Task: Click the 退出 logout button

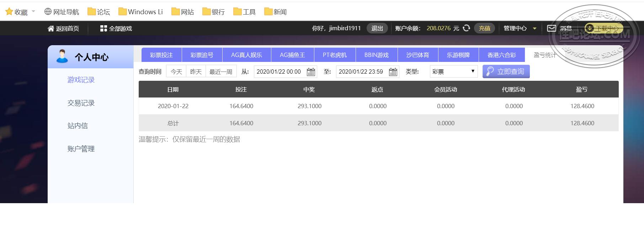Action: (377, 28)
